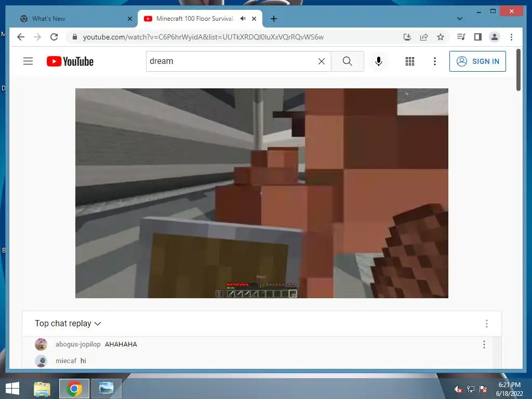This screenshot has height=399, width=532.
Task: Open the Chrome three-dot menu
Action: tap(511, 37)
